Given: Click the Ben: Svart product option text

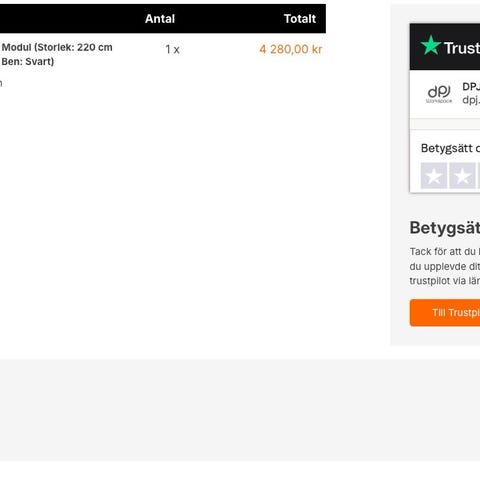Looking at the screenshot, I should click(x=28, y=62).
